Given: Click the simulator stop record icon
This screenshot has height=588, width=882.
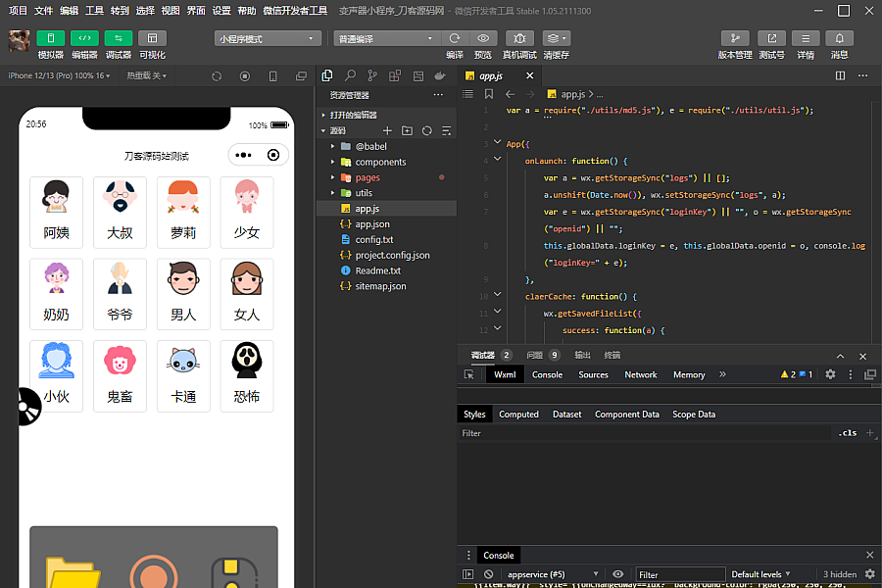Looking at the screenshot, I should (245, 76).
